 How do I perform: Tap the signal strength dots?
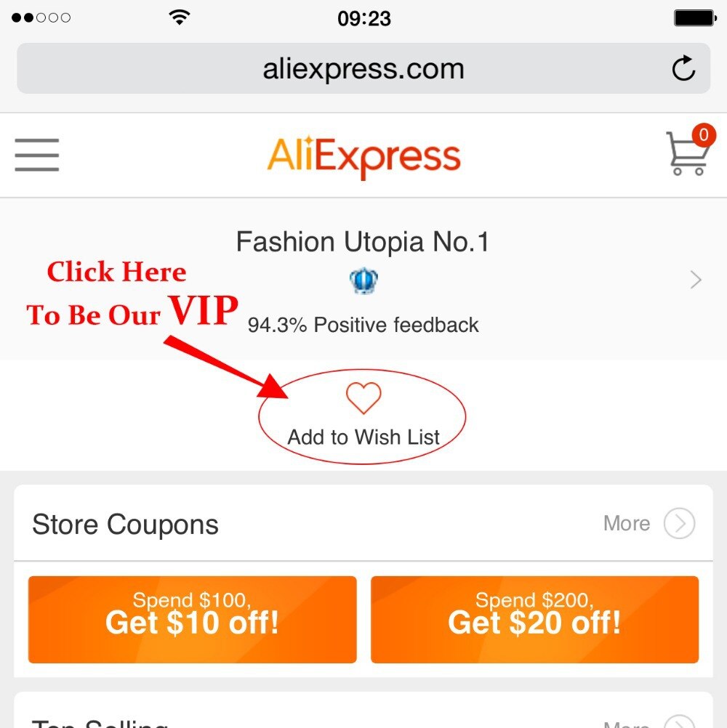(x=41, y=17)
